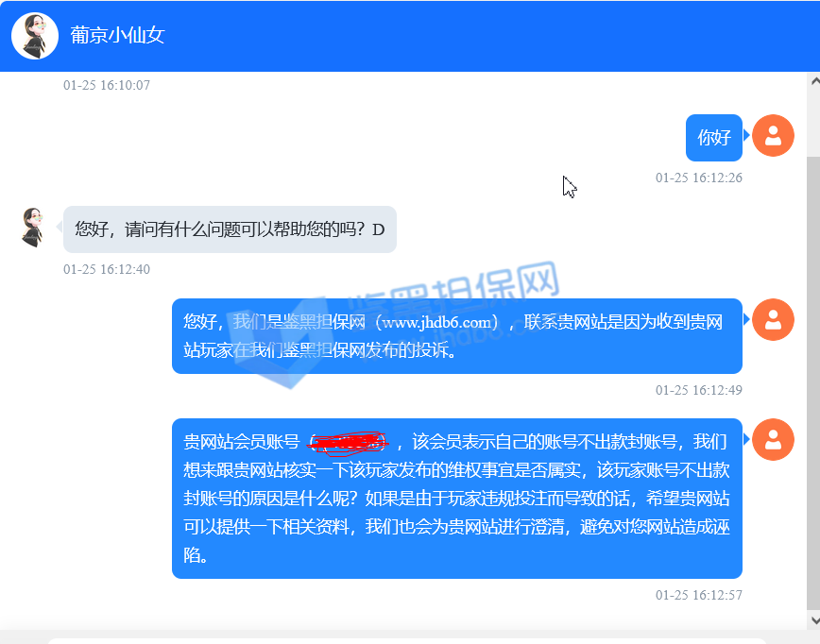Click the scrollbar down arrow
Image resolution: width=820 pixels, height=644 pixels.
point(814,620)
